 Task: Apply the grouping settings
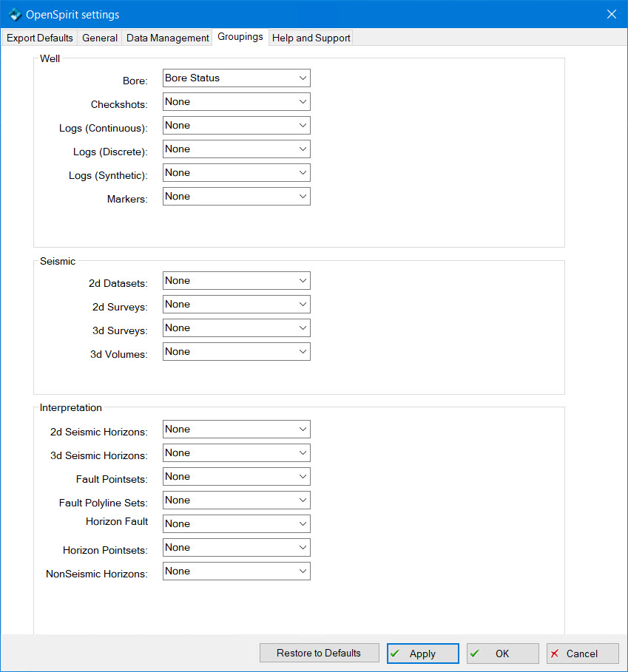point(422,653)
